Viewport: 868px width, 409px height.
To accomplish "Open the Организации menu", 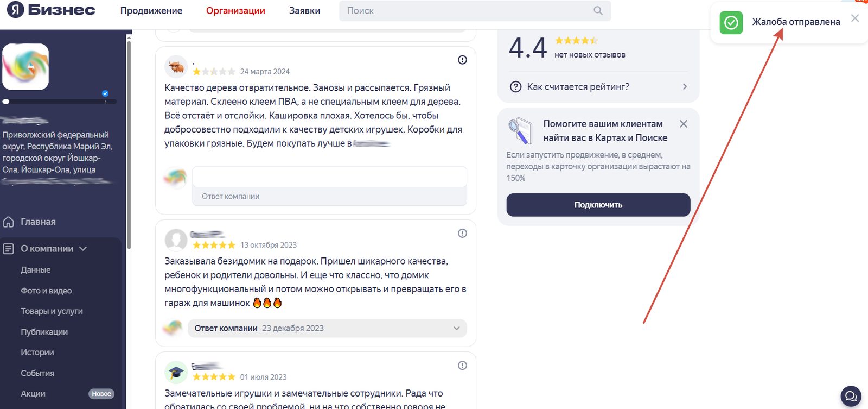I will pyautogui.click(x=235, y=11).
